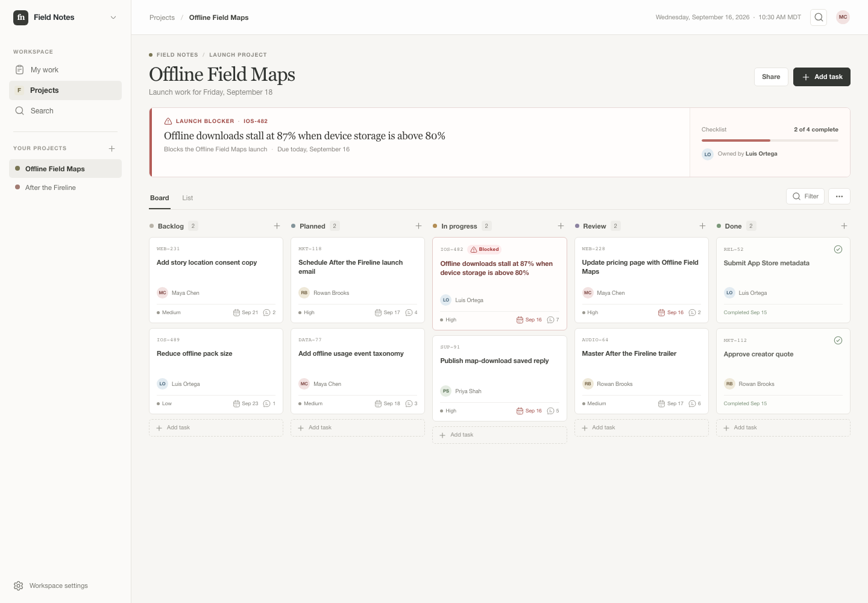Click the Projects breadcrumb link
868x603 pixels.
pyautogui.click(x=162, y=17)
